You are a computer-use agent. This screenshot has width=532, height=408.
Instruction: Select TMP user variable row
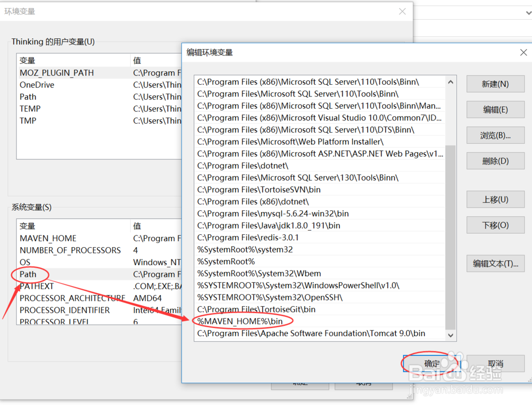point(99,120)
